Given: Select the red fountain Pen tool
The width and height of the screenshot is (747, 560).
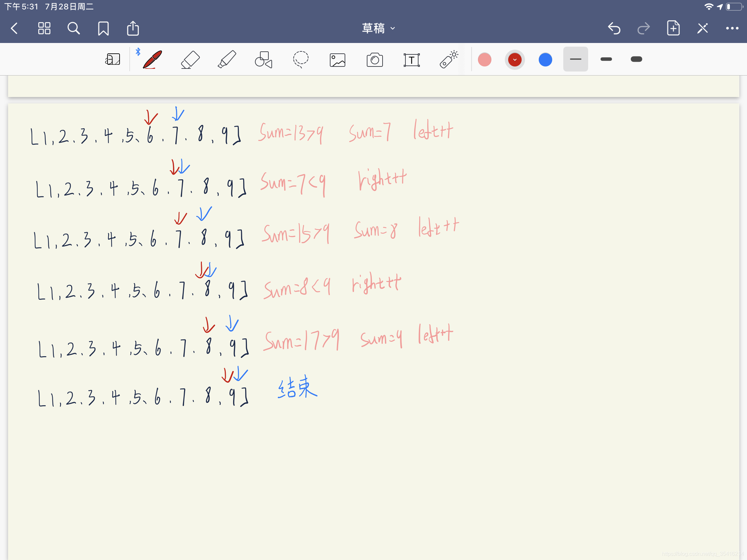Looking at the screenshot, I should tap(152, 59).
